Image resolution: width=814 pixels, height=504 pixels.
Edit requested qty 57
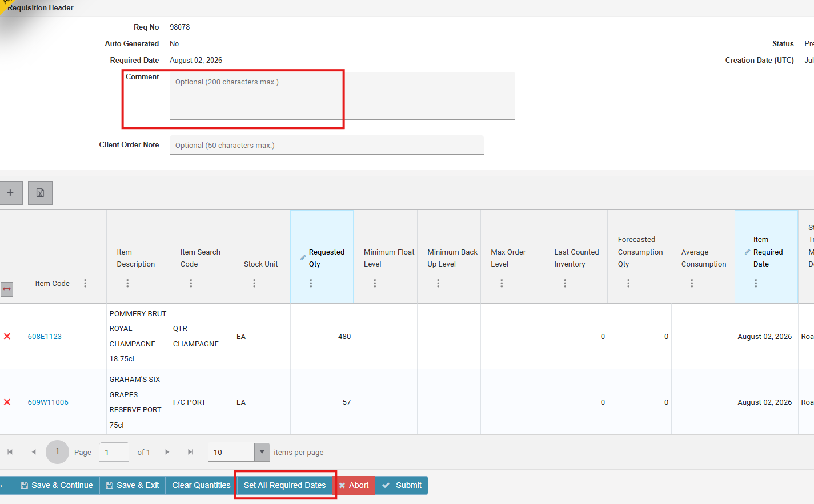pyautogui.click(x=322, y=402)
